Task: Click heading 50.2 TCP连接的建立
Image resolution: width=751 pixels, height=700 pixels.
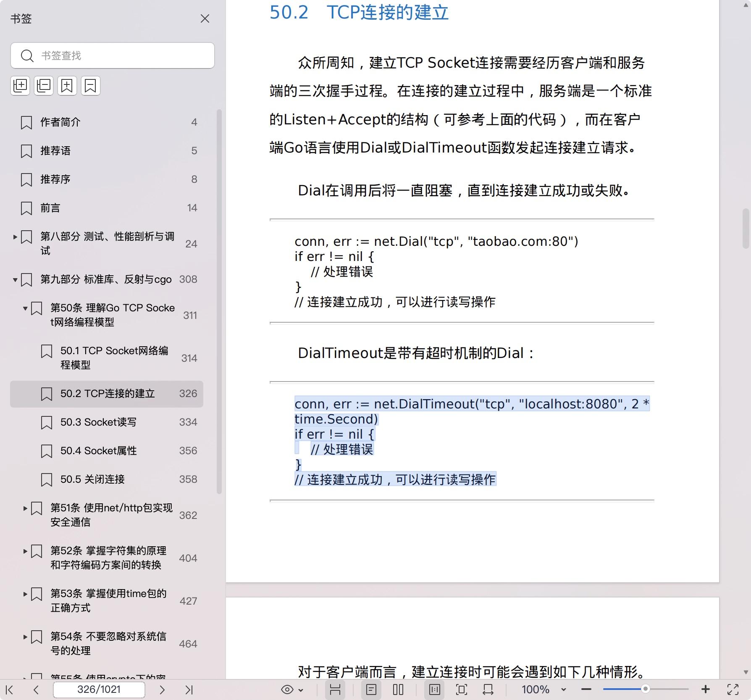Action: pyautogui.click(x=359, y=13)
